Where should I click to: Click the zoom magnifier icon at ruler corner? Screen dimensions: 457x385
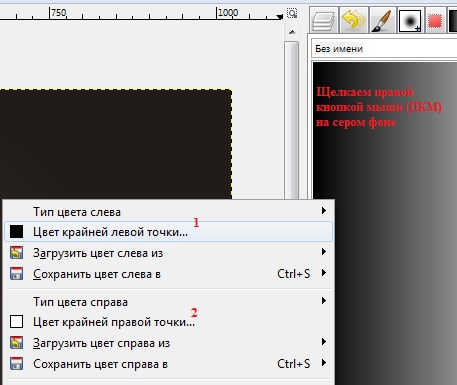(292, 13)
